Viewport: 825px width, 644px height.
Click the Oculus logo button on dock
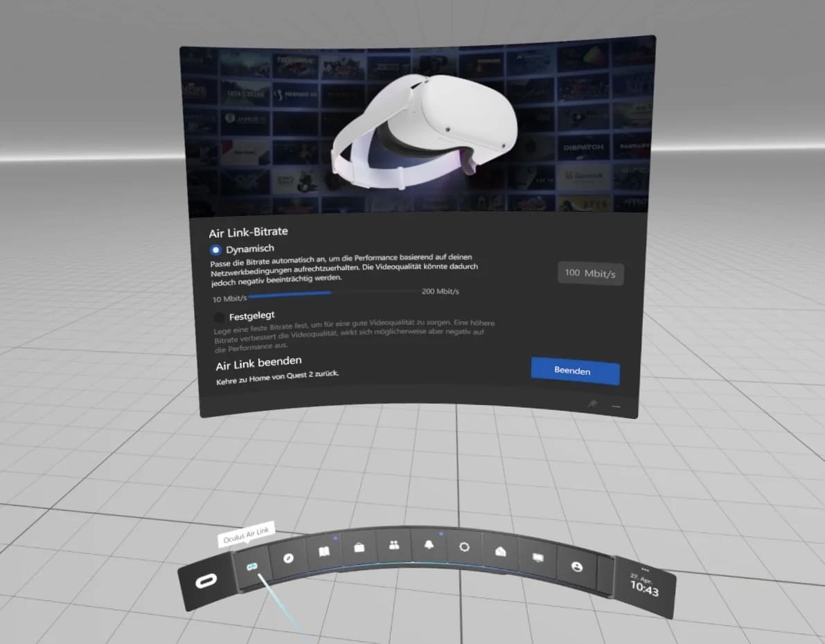(206, 582)
